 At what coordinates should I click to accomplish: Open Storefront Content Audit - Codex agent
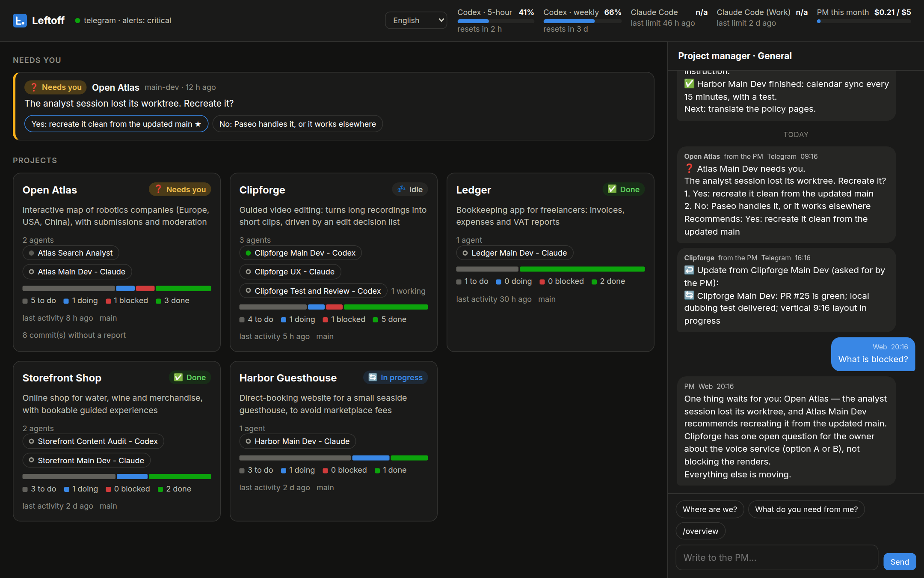tap(93, 441)
